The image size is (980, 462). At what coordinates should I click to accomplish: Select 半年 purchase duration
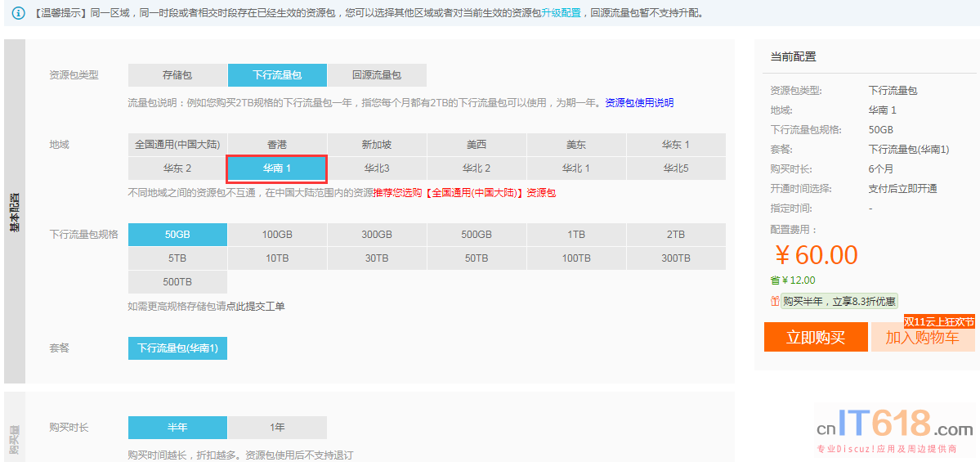177,428
